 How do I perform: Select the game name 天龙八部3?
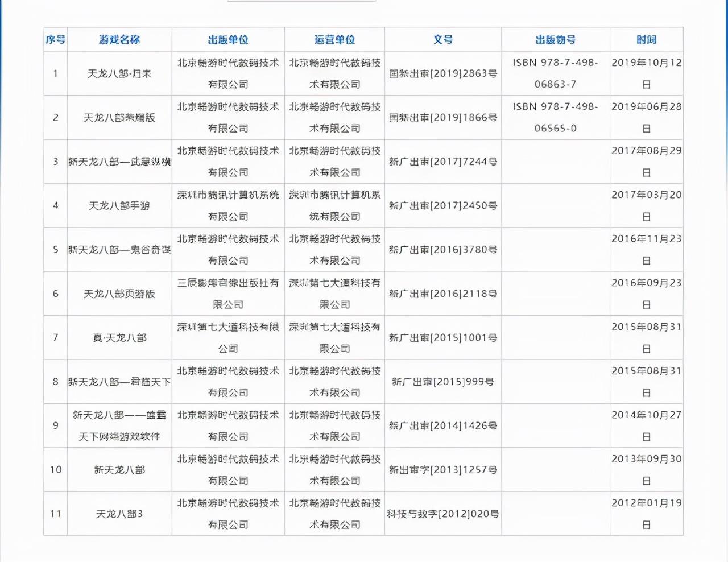pyautogui.click(x=119, y=514)
